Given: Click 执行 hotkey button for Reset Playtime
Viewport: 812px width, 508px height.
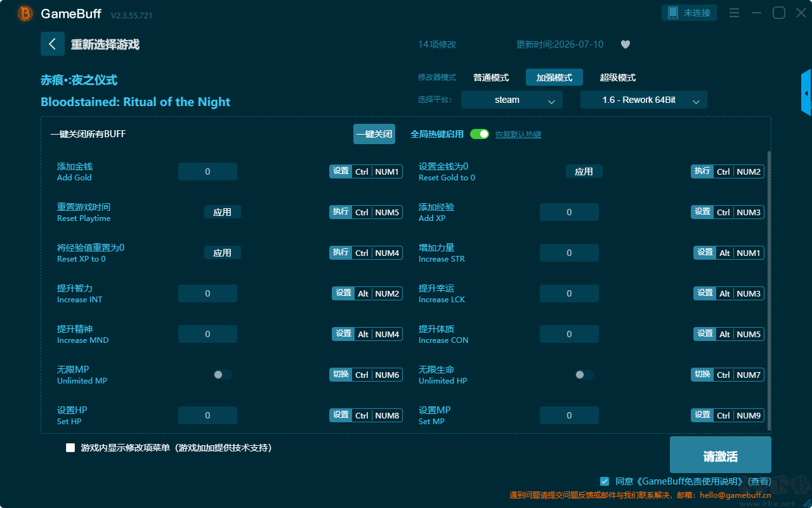Looking at the screenshot, I should pos(341,212).
